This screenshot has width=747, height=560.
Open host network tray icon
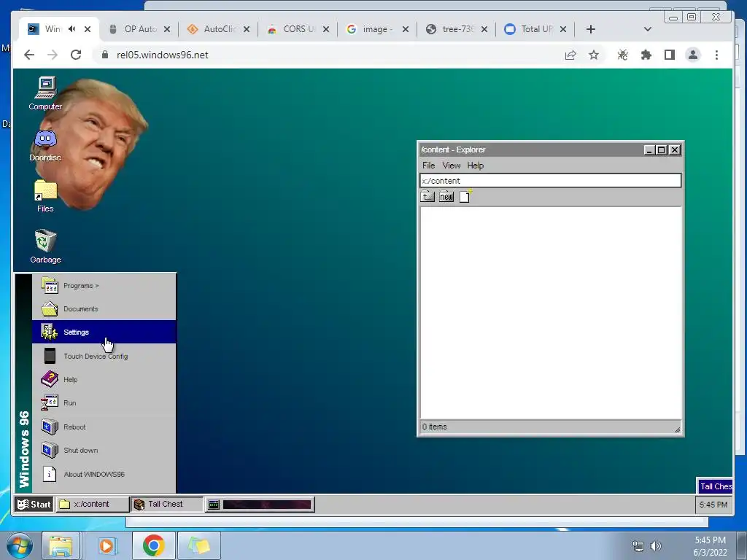(638, 546)
